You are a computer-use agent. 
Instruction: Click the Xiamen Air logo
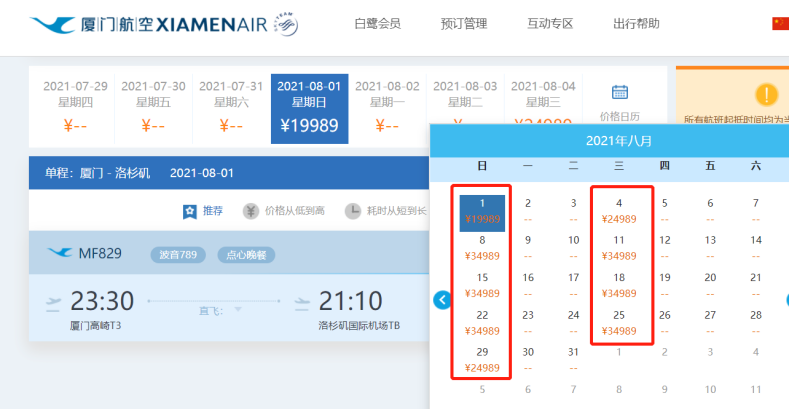(149, 24)
